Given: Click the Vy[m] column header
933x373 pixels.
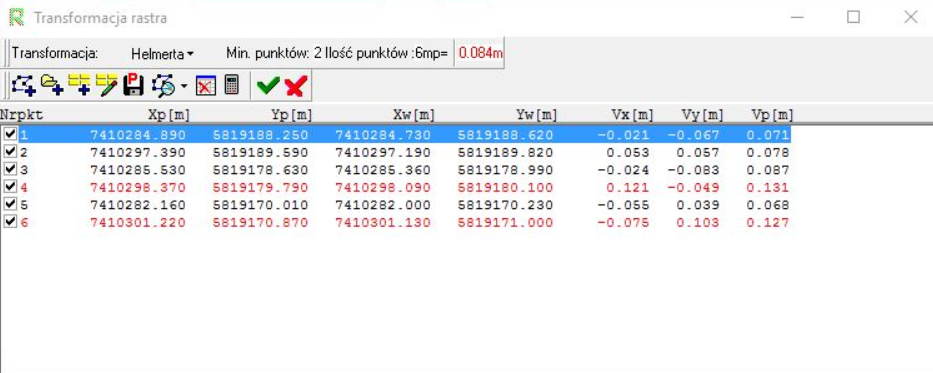Looking at the screenshot, I should click(x=702, y=114).
